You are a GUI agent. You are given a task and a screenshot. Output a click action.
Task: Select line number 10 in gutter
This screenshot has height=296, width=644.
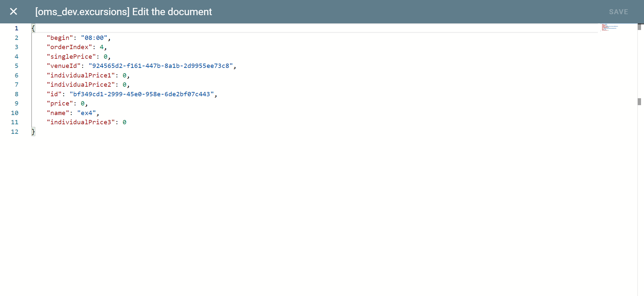coord(15,113)
